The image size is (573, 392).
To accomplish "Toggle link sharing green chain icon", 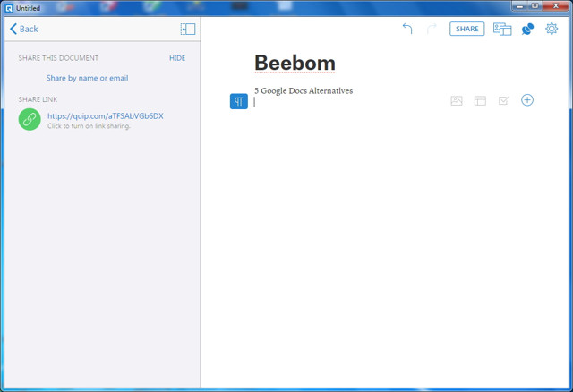I will tap(30, 119).
